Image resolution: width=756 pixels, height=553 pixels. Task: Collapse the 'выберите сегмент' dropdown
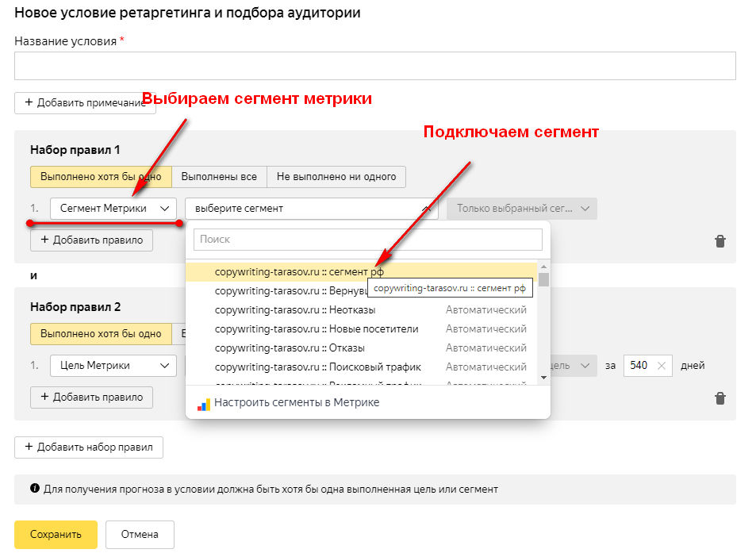312,209
